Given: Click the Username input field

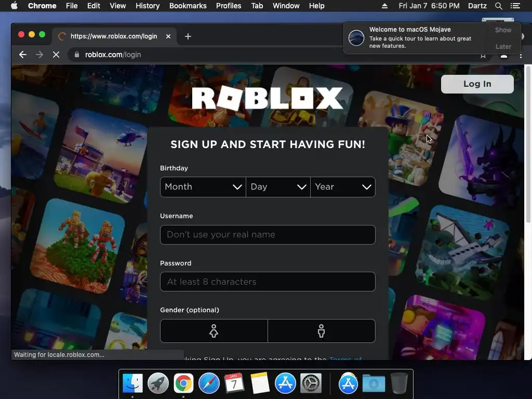Looking at the screenshot, I should click(x=268, y=235).
